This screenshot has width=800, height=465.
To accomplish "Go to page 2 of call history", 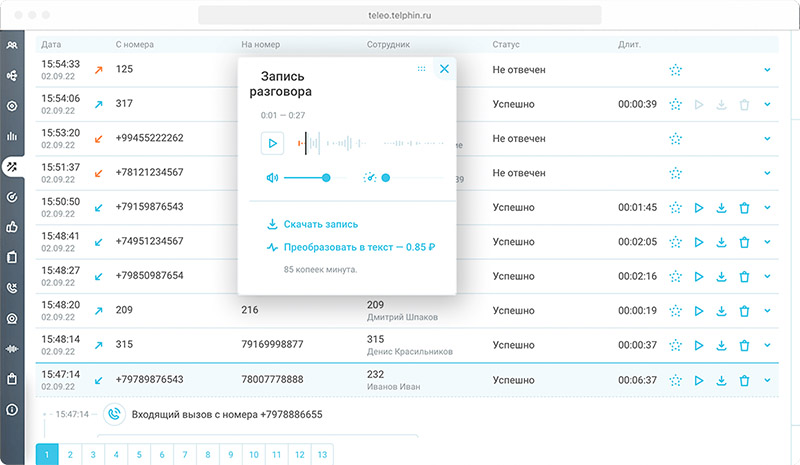I will pos(70,455).
